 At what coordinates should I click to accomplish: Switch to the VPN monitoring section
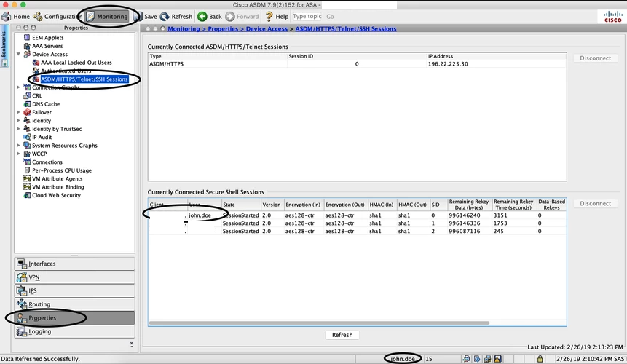[x=75, y=277]
